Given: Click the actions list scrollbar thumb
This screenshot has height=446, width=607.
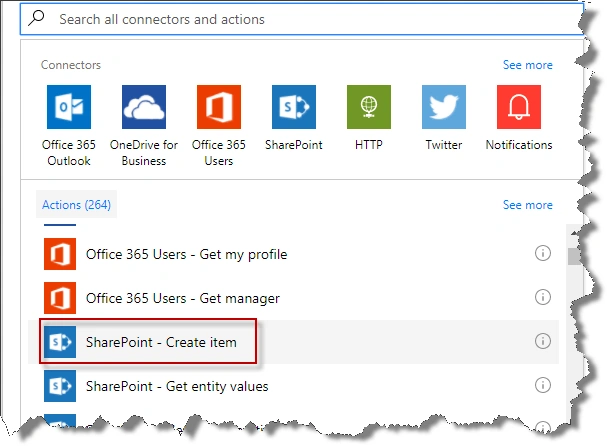Looking at the screenshot, I should (575, 256).
